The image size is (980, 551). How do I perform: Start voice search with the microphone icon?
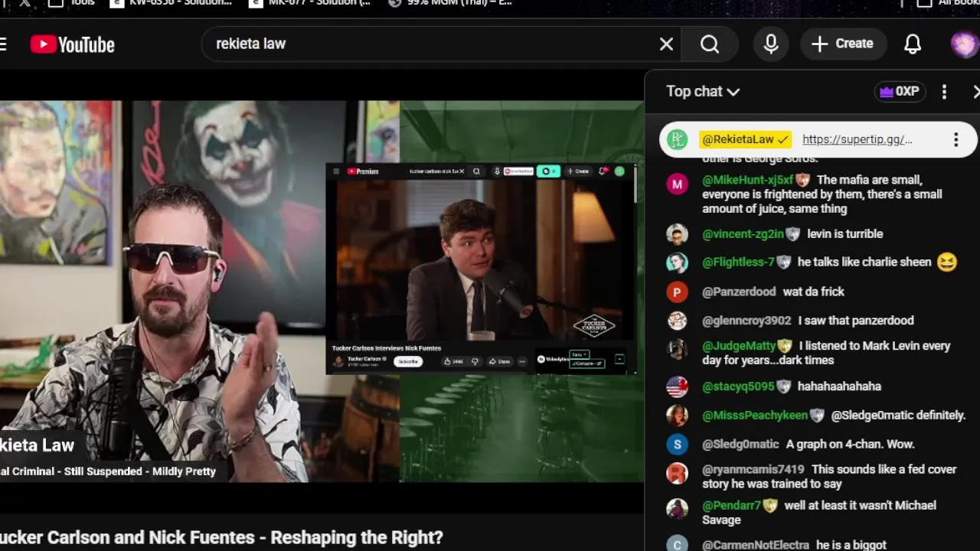pos(771,44)
